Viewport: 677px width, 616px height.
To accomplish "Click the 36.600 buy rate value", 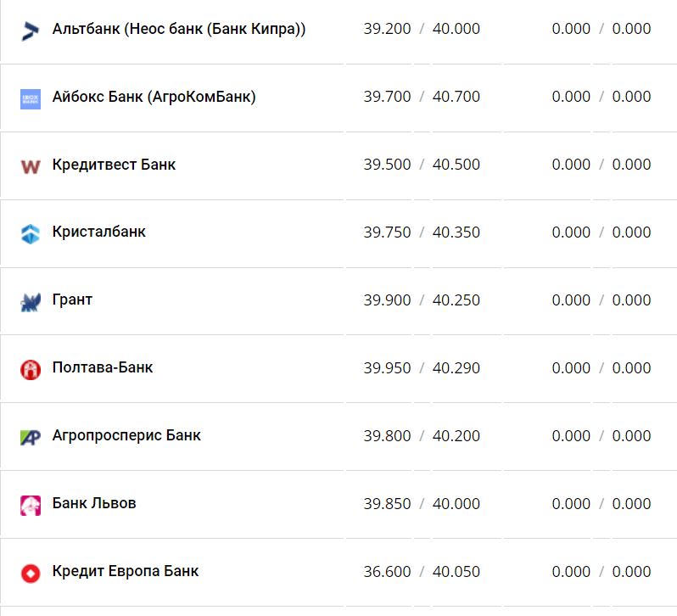I will pos(387,572).
